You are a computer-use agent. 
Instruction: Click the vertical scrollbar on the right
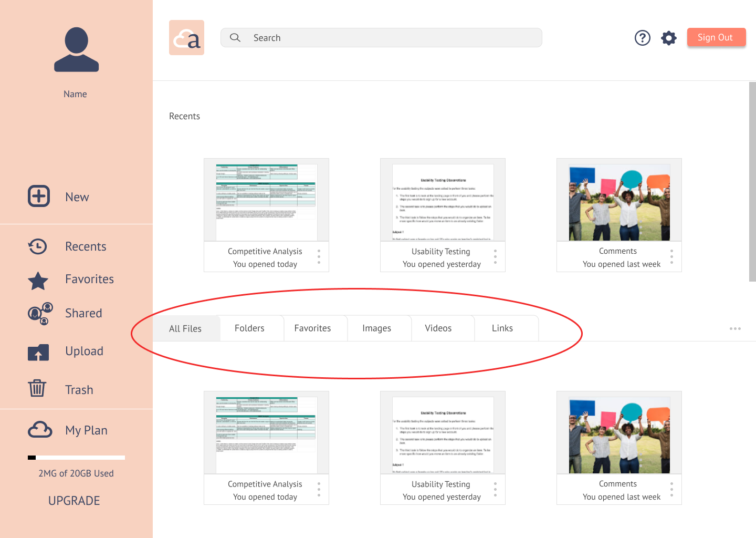pyautogui.click(x=752, y=182)
